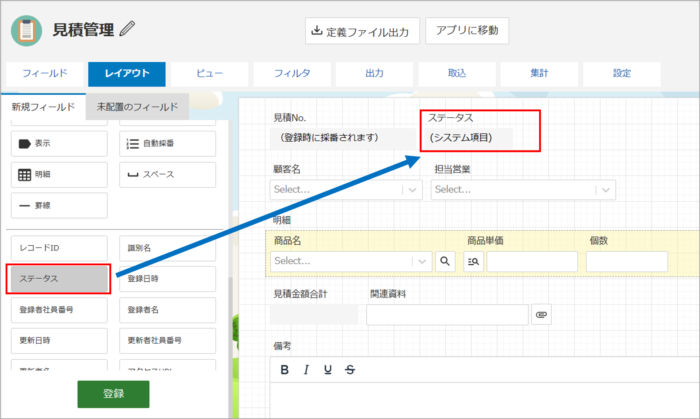Switch to the 集計 tab
Image resolution: width=700 pixels, height=419 pixels.
click(539, 74)
